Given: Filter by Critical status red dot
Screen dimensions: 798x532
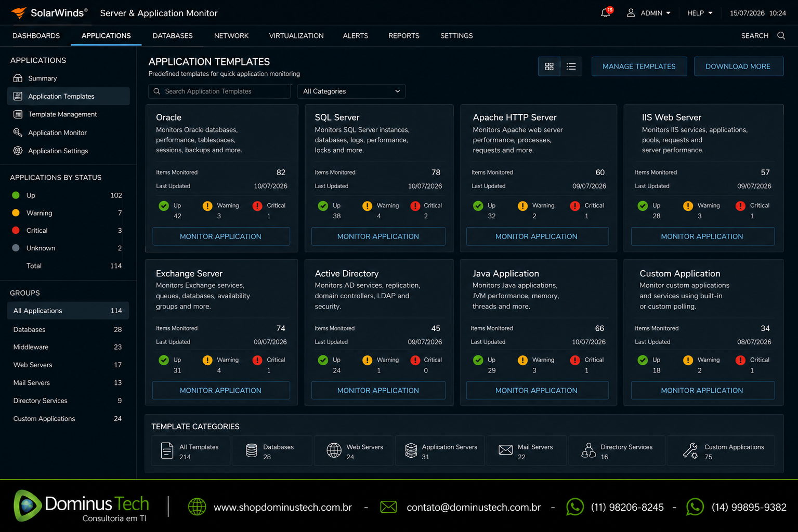Looking at the screenshot, I should pyautogui.click(x=16, y=230).
